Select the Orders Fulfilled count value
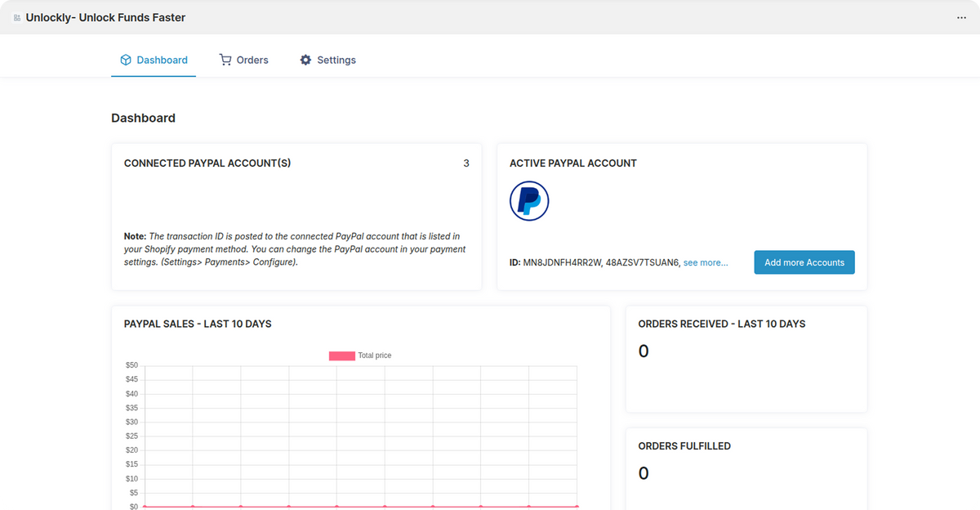The image size is (980, 510). (x=644, y=473)
